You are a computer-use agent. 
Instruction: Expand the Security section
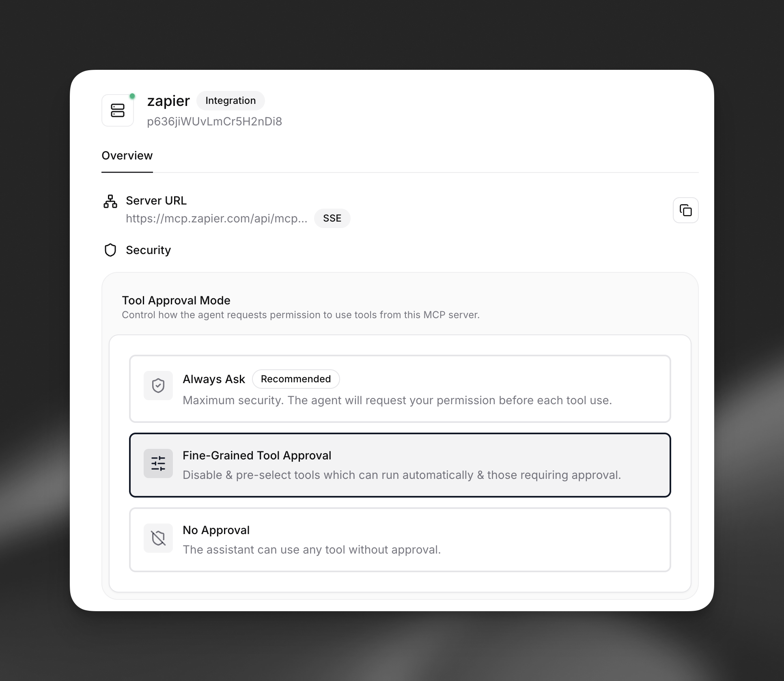point(148,250)
